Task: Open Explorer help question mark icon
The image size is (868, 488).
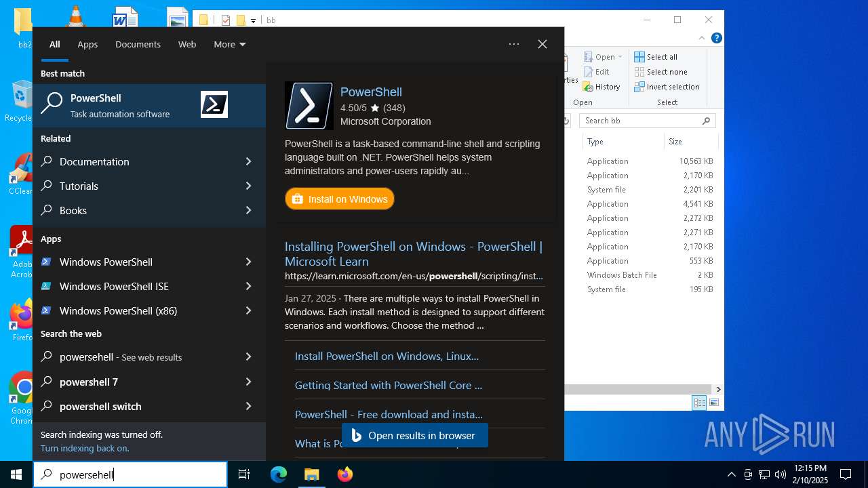Action: pos(716,38)
